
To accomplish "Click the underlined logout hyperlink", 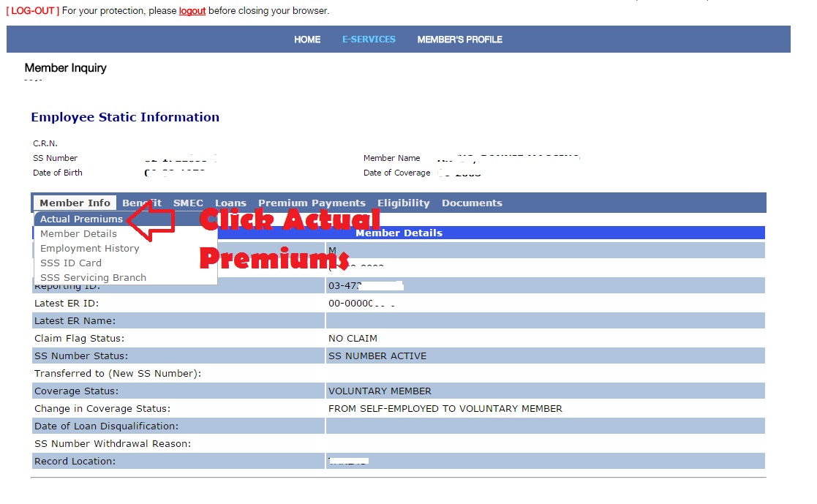I will pyautogui.click(x=192, y=10).
